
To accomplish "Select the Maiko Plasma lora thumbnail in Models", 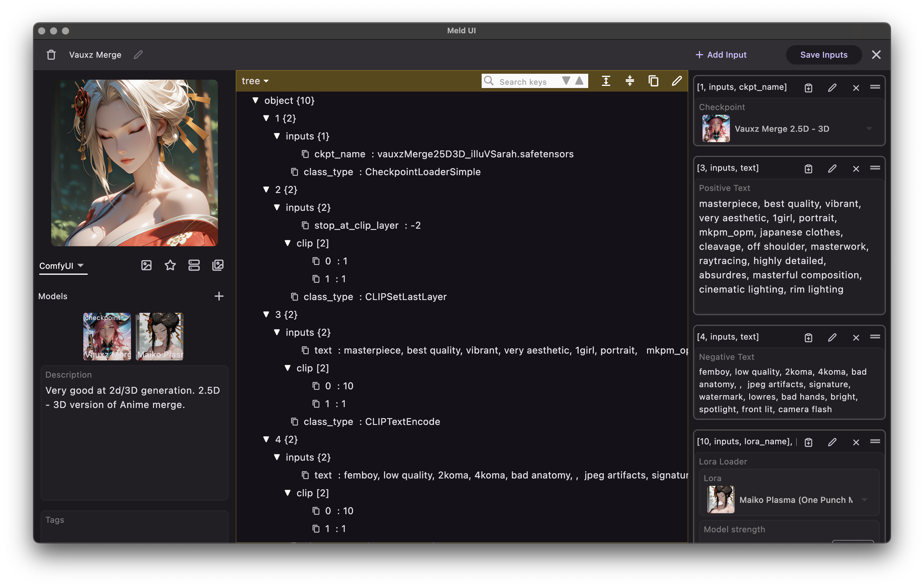I will pos(160,336).
